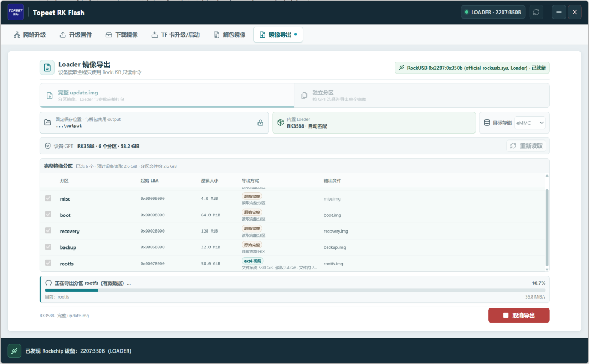Click the 0x00008000 start LBA of boot
Screen dimensions: 589x364
tap(153, 215)
